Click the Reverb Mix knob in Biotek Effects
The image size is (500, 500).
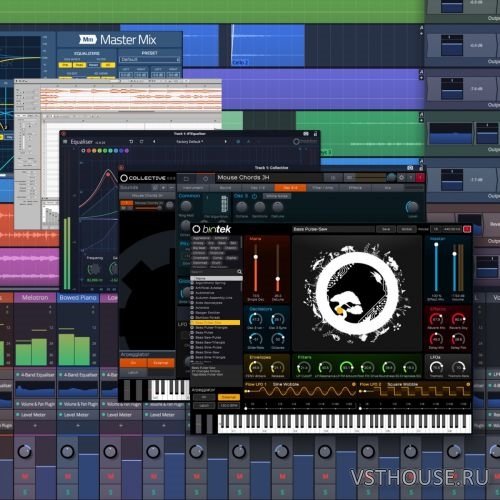click(436, 319)
